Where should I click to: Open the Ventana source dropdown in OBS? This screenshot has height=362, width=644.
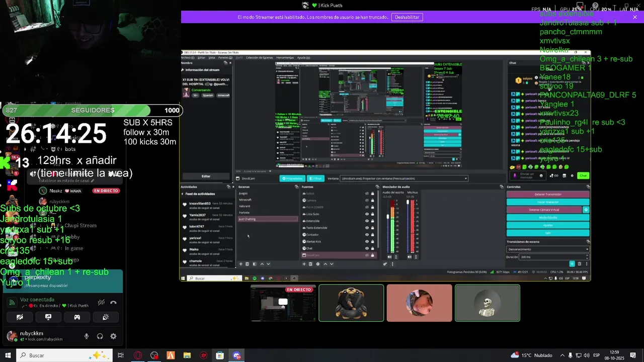pyautogui.click(x=404, y=178)
